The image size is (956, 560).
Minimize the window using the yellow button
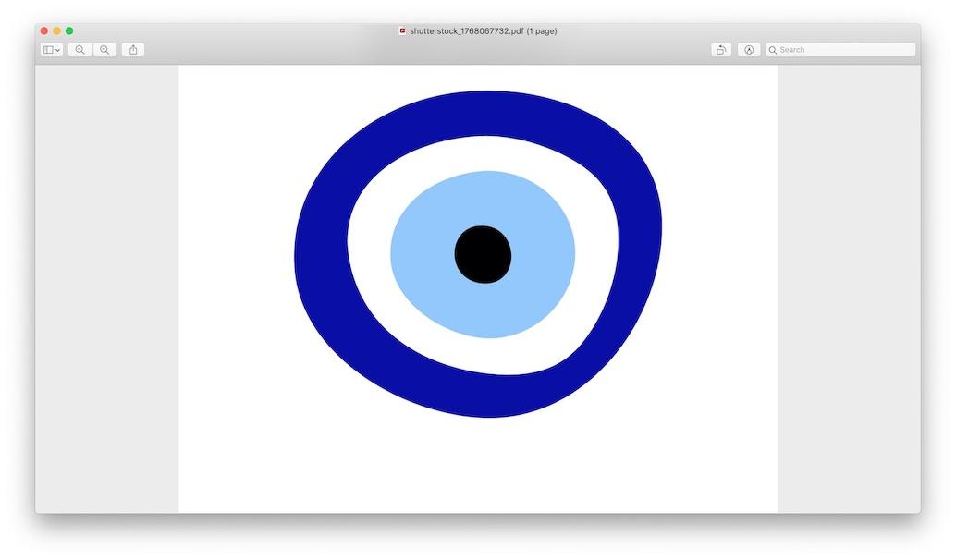tap(56, 31)
